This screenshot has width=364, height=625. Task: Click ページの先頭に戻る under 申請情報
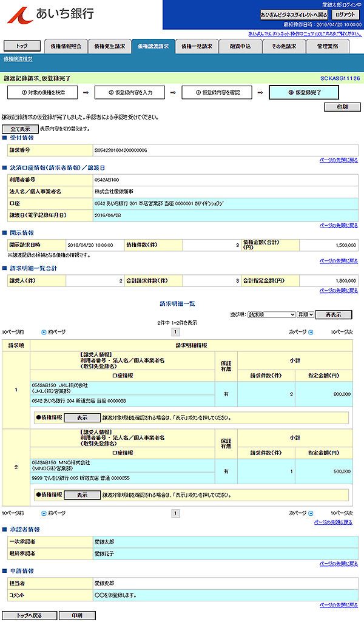[x=339, y=605]
